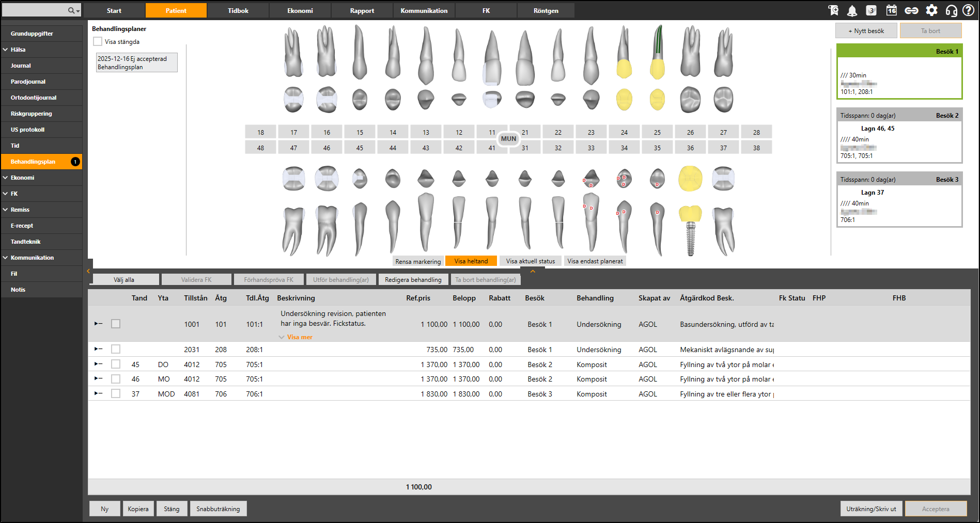Viewport: 980px width, 523px height.
Task: Open help with the question mark icon
Action: 968,11
